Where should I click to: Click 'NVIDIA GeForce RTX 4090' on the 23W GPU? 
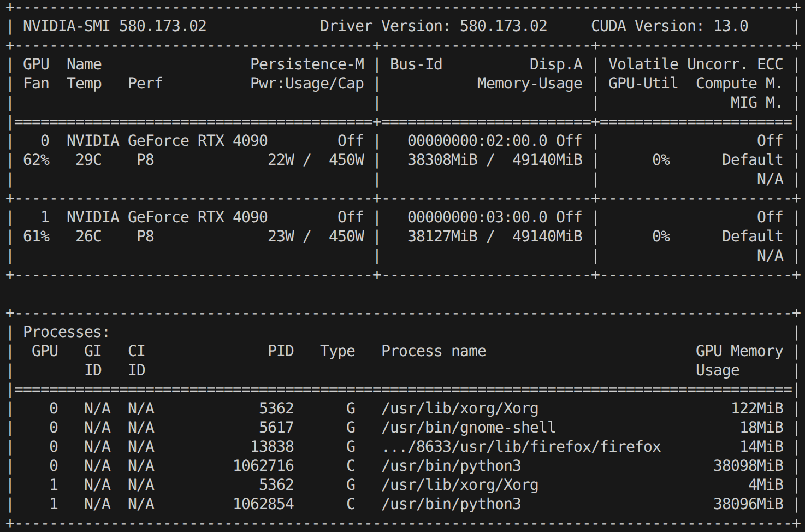[167, 217]
